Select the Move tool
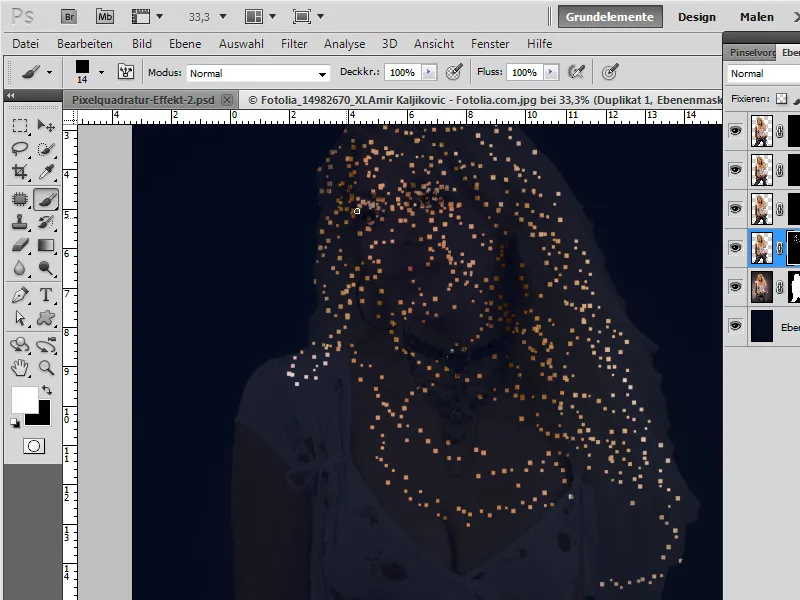800x600 pixels. pyautogui.click(x=46, y=126)
